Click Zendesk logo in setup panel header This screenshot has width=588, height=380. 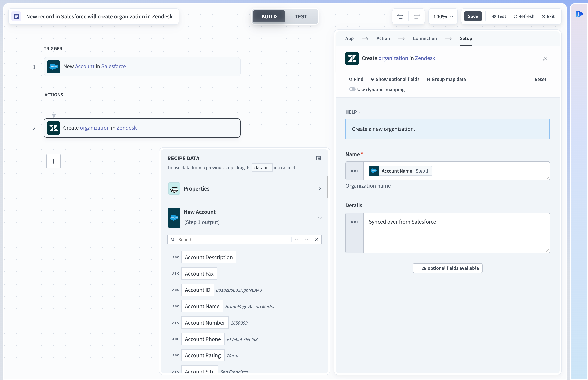(x=352, y=58)
